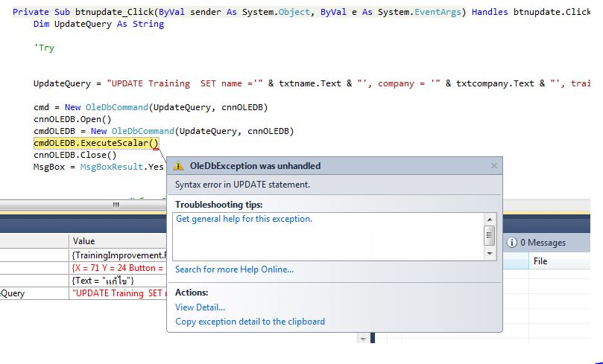The image size is (603, 364).
Task: Close the OleDbException popup
Action: pyautogui.click(x=493, y=166)
